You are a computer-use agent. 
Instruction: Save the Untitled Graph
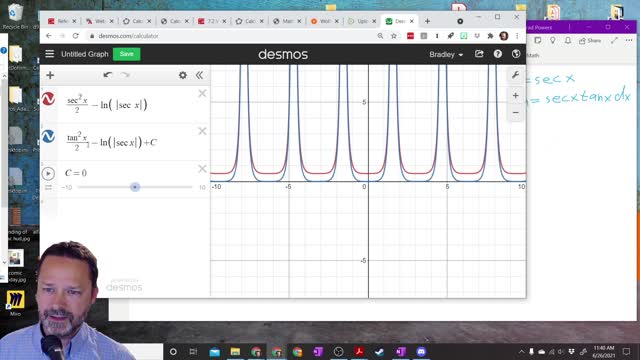click(127, 54)
